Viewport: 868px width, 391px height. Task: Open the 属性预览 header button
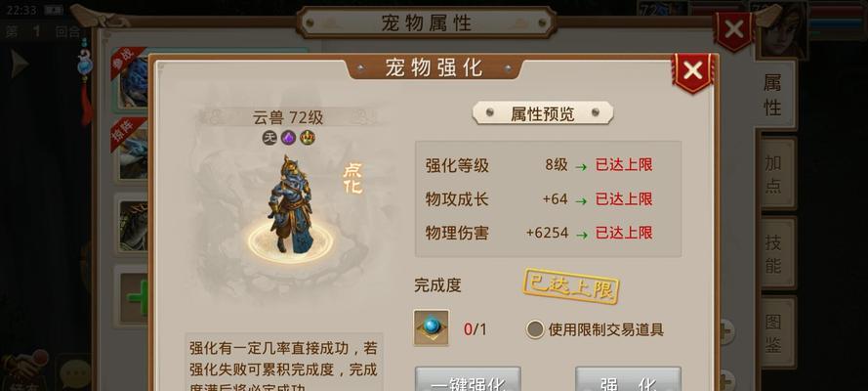click(x=543, y=113)
